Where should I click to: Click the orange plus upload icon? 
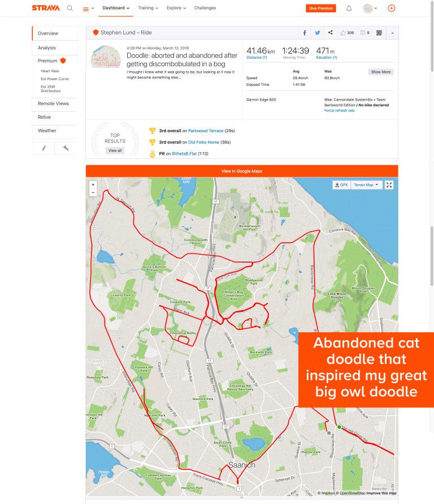pyautogui.click(x=392, y=8)
